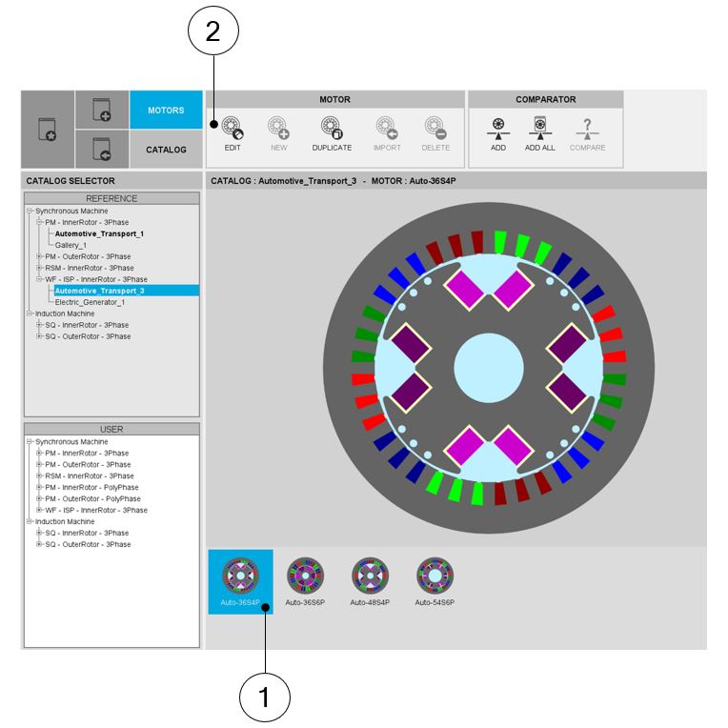The height and width of the screenshot is (728, 728).
Task: Expand PM - InnerRotor - PolyPhase in USER
Action: [39, 487]
